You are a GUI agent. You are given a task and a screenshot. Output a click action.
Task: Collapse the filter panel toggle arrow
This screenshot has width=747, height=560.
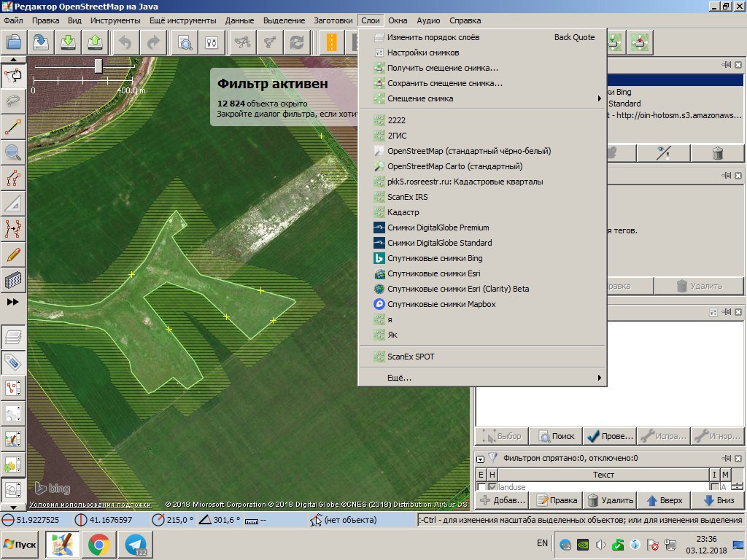pos(480,459)
